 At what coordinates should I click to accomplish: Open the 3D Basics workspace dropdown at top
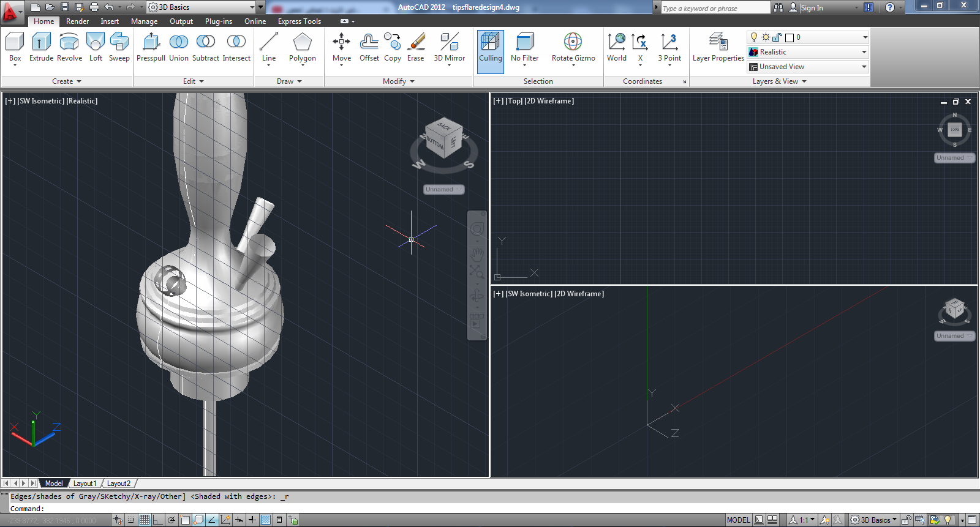[201, 7]
